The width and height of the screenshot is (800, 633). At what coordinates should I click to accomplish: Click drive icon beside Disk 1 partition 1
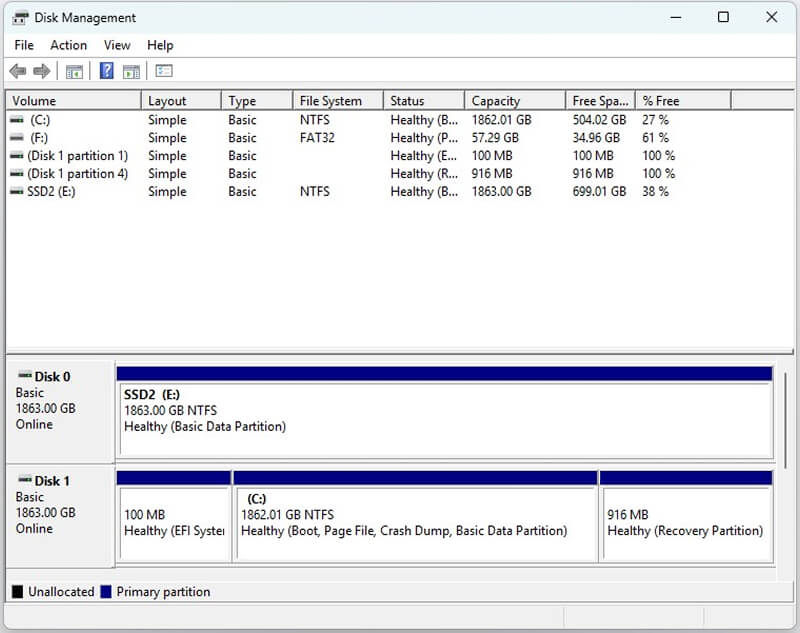(x=17, y=156)
